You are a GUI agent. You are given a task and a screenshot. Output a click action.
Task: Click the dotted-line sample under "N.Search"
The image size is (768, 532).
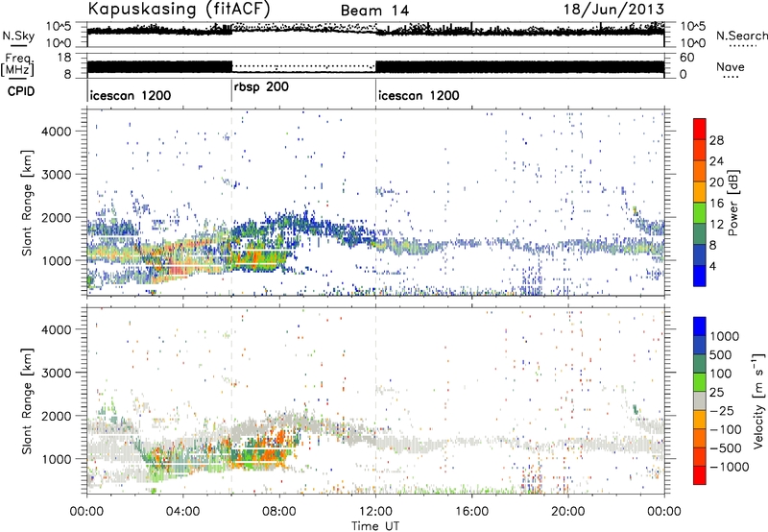(743, 46)
